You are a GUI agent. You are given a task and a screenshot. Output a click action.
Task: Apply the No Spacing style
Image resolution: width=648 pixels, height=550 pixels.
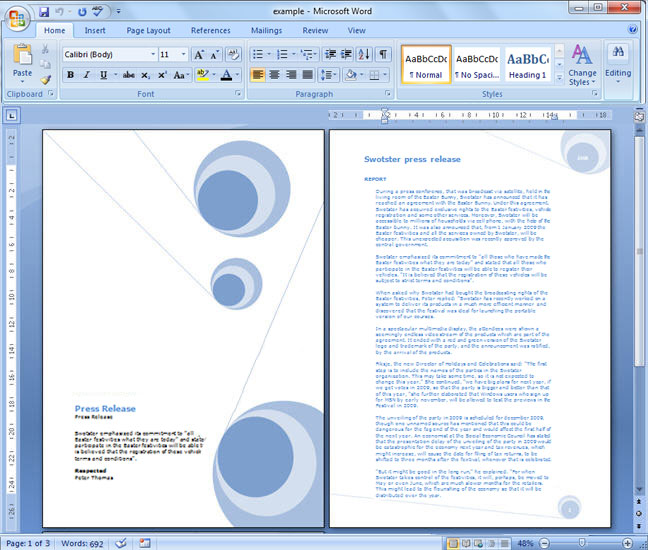coord(476,65)
